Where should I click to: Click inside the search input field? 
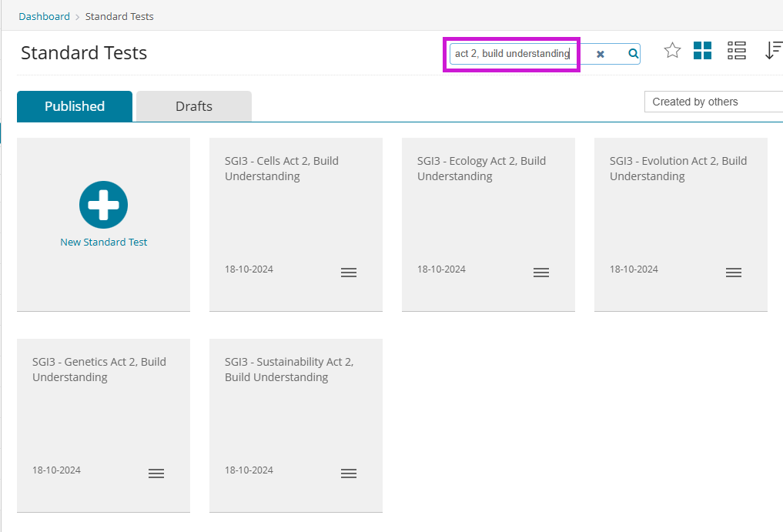click(512, 54)
